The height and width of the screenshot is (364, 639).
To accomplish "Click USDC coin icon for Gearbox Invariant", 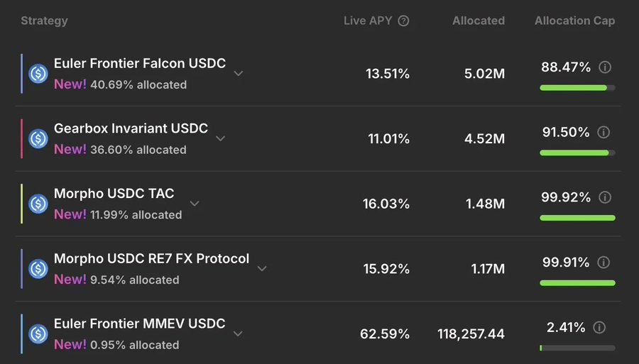I will (38, 138).
